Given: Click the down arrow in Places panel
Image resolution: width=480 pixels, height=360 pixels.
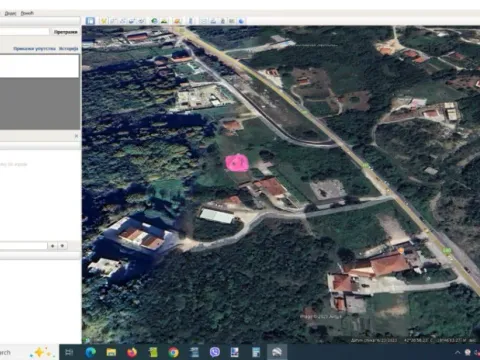Looking at the screenshot, I should [62, 246].
